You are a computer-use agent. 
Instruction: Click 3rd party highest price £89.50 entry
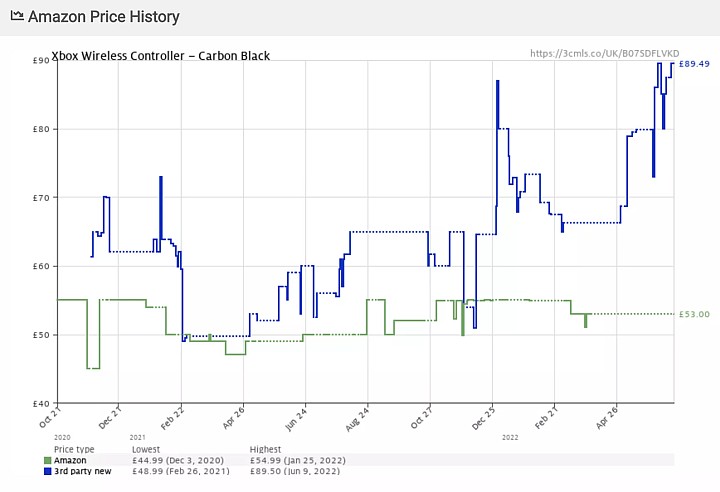(296, 470)
